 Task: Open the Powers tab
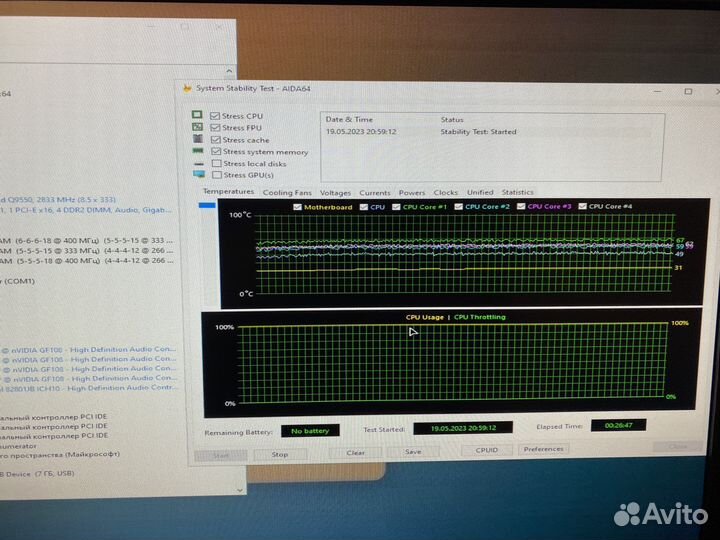pyautogui.click(x=412, y=193)
